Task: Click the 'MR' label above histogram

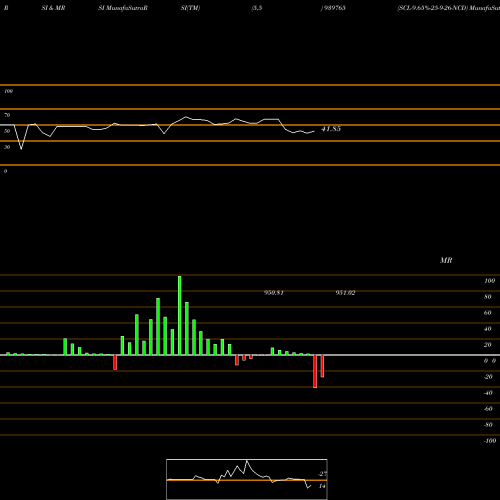Action: [446, 260]
